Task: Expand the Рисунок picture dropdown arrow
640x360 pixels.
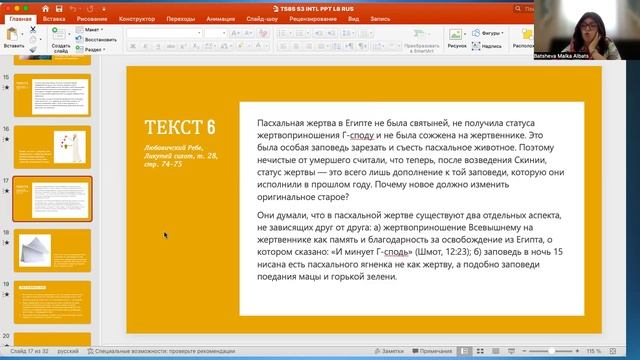Action: pyautogui.click(x=464, y=34)
